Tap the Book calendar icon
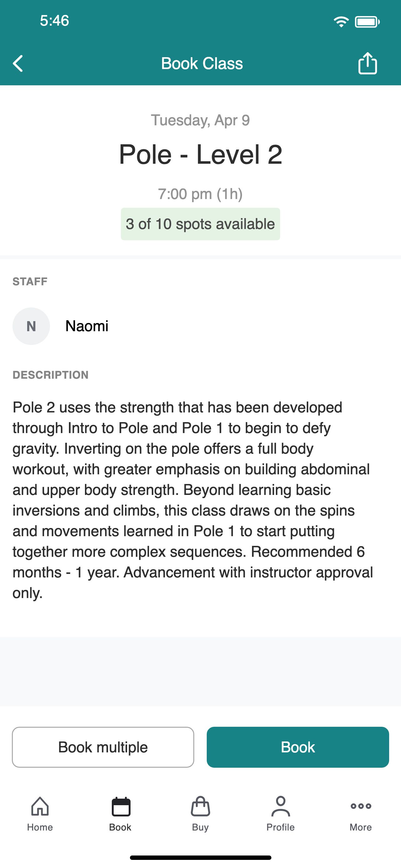This screenshot has height=868, width=401. tap(121, 807)
